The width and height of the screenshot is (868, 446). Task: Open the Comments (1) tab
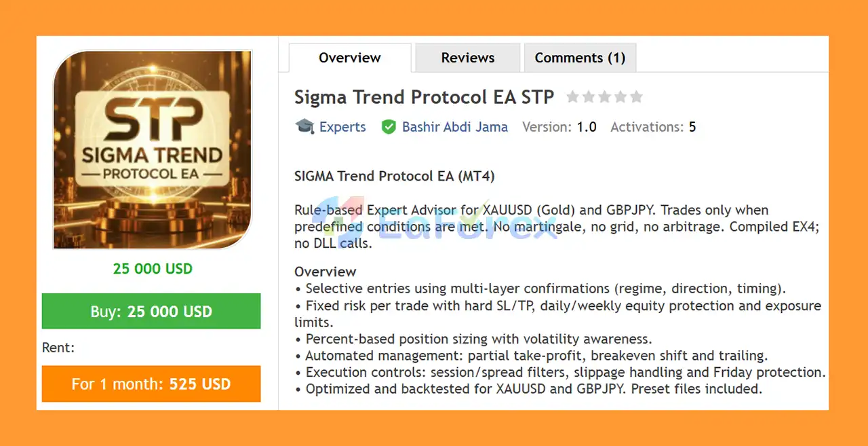click(x=580, y=58)
